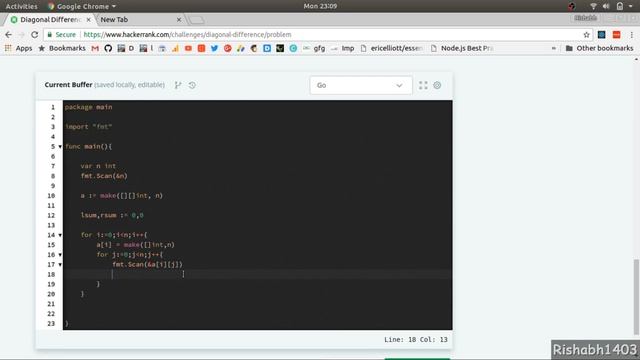Image resolution: width=640 pixels, height=360 pixels.
Task: Open the blue D square bookmark
Action: pyautogui.click(x=267, y=48)
